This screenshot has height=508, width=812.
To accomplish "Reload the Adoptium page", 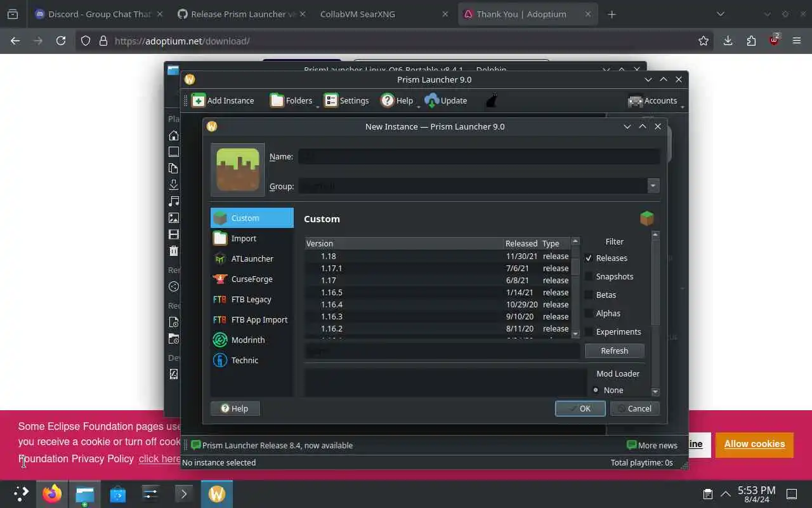I will [x=61, y=41].
